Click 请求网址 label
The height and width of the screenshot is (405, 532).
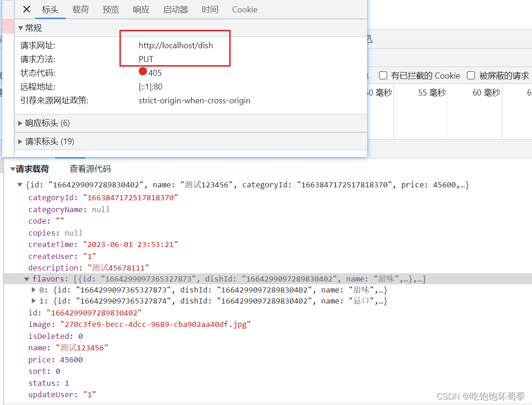(x=38, y=45)
